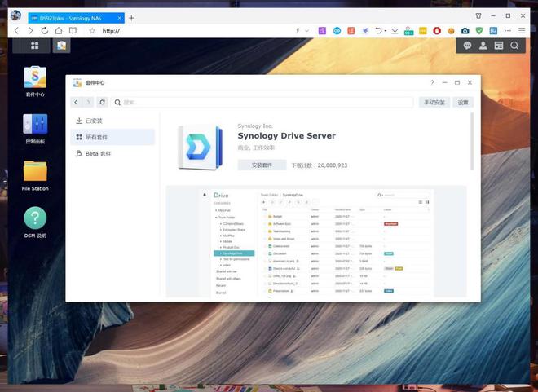
Task: Click the browser profile avatar
Action: point(15,15)
